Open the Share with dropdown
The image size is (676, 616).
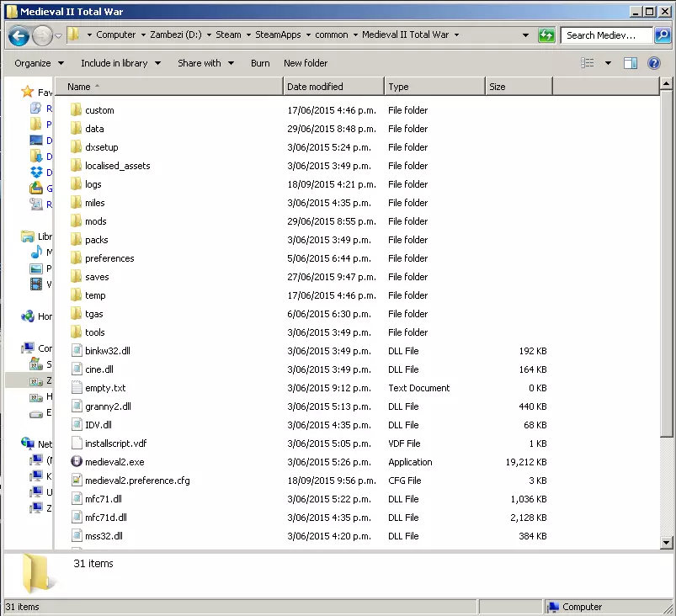click(205, 63)
